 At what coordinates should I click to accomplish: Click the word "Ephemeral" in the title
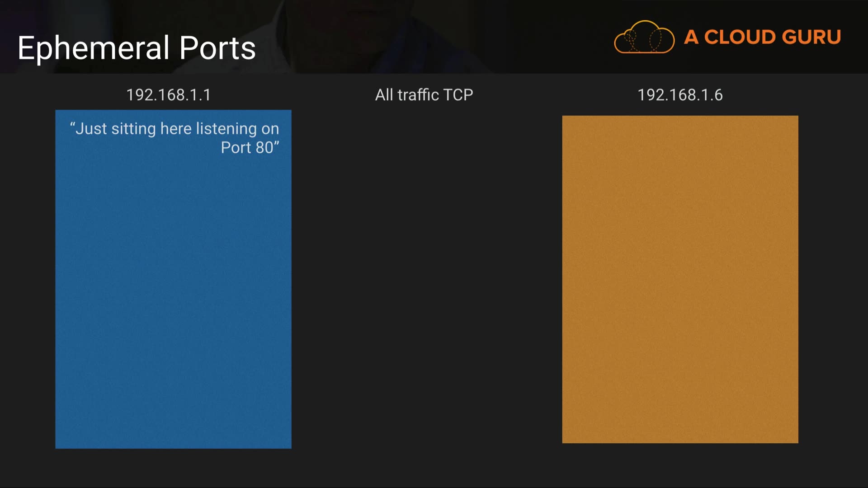coord(94,48)
